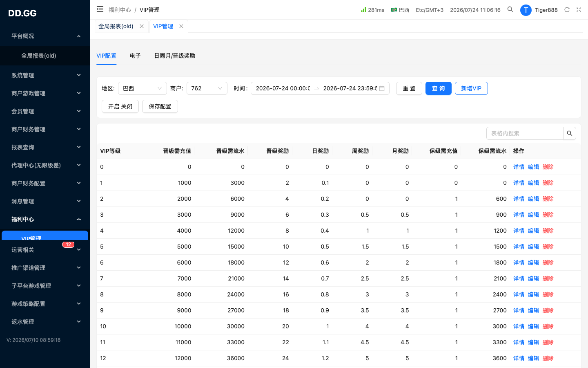The image size is (588, 368).
Task: Expand the 代理中心(无限级差) menu
Action: click(45, 165)
